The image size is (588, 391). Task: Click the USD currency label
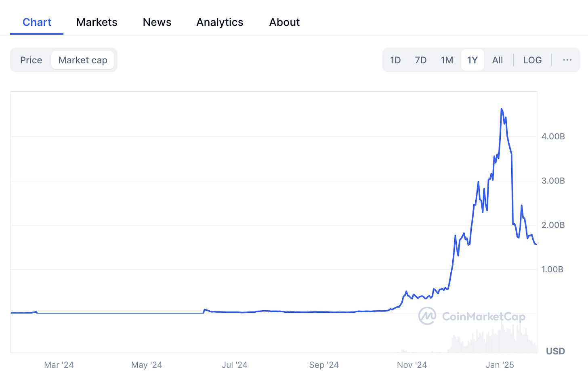click(555, 351)
